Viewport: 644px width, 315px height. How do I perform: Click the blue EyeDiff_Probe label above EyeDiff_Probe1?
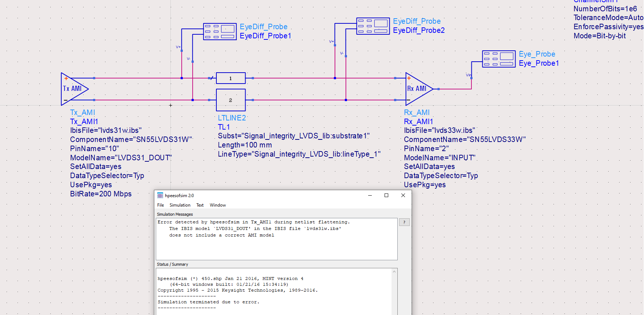(263, 27)
